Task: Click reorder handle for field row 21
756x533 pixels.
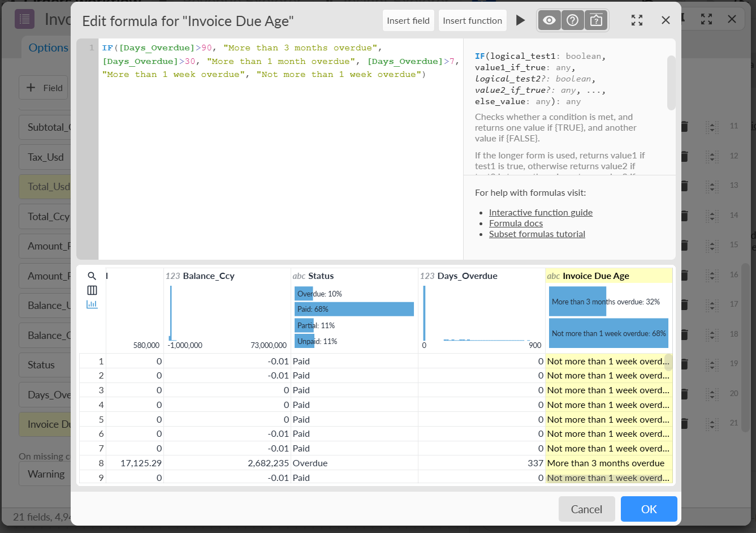Action: [x=712, y=423]
